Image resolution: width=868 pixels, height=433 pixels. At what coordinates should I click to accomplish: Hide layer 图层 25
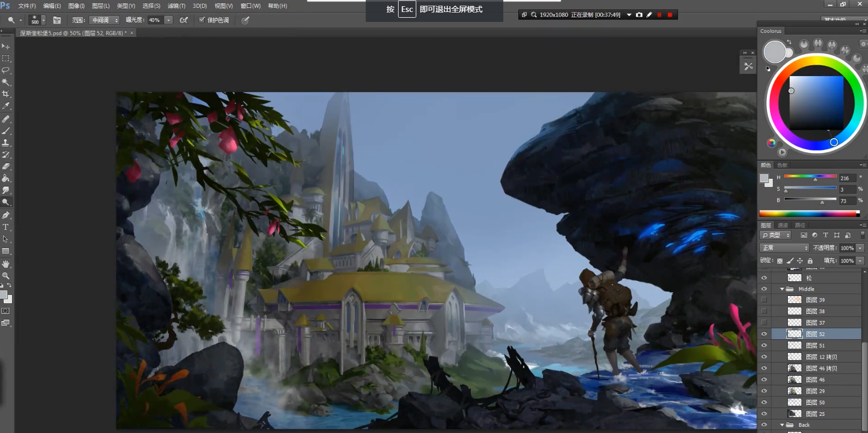click(x=764, y=414)
